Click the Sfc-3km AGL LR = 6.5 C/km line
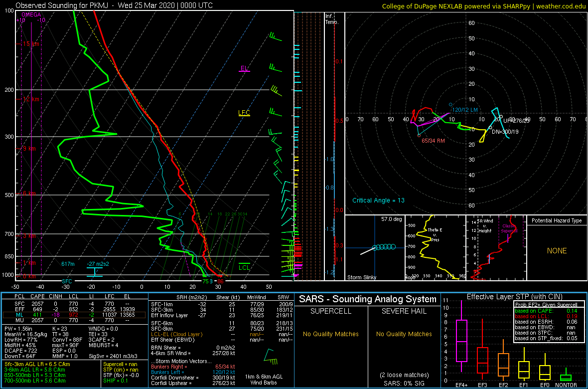 (x=37, y=364)
